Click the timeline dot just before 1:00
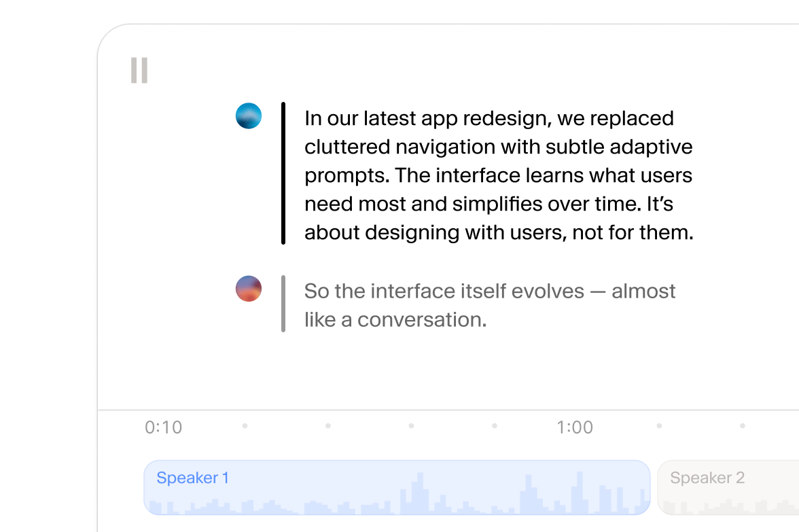The image size is (799, 532). [x=494, y=426]
